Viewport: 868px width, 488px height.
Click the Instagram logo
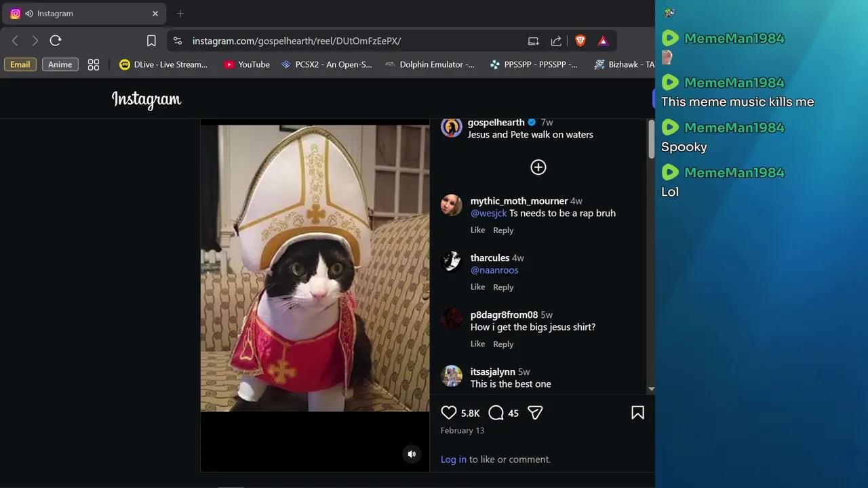tap(146, 100)
